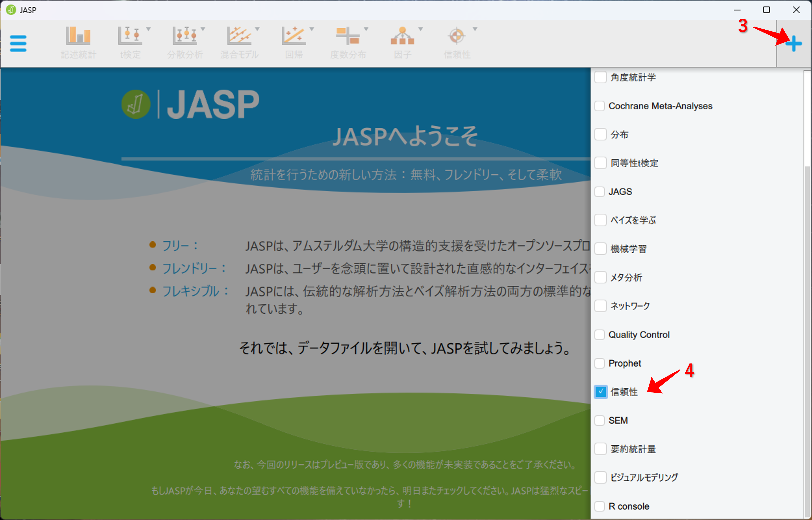Enable the Cochrane Meta-Analyses checkbox

(600, 106)
